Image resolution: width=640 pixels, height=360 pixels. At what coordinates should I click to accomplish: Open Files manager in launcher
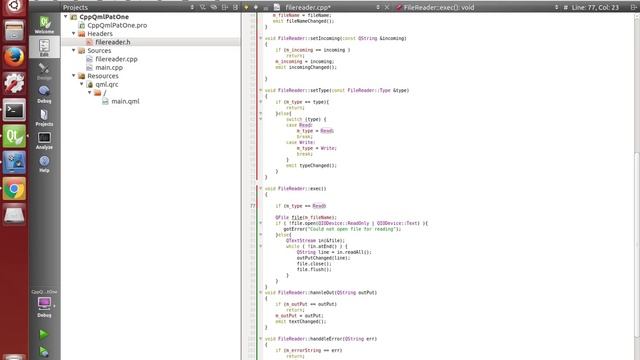[x=14, y=31]
